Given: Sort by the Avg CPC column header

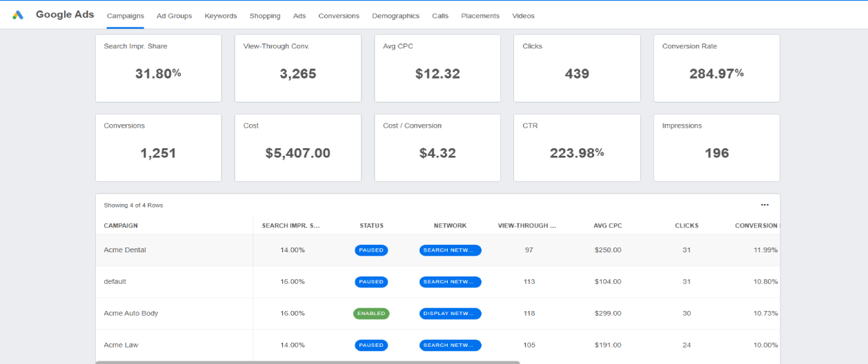Looking at the screenshot, I should tap(607, 225).
